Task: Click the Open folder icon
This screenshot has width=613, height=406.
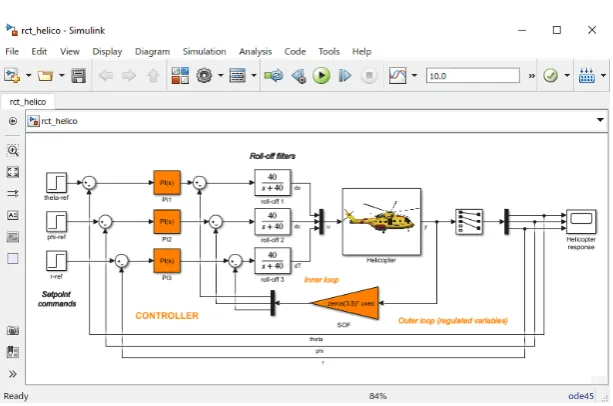Action: (45, 75)
